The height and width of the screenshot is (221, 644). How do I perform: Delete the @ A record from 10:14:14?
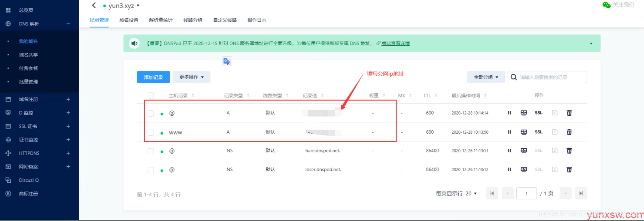click(x=569, y=113)
